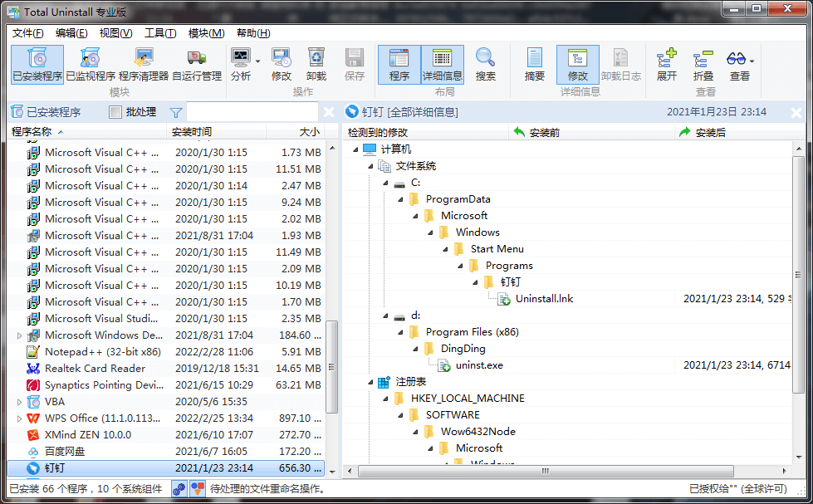Collapse the C: drive node
The width and height of the screenshot is (813, 504).
(386, 183)
